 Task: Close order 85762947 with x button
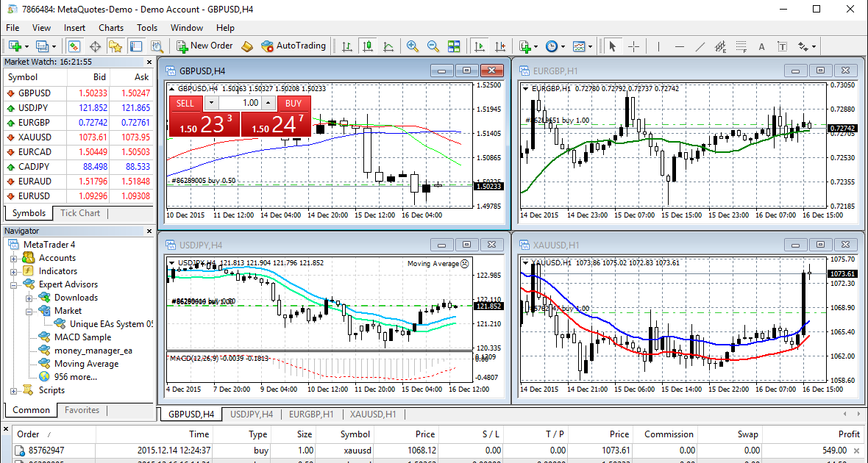tap(858, 451)
